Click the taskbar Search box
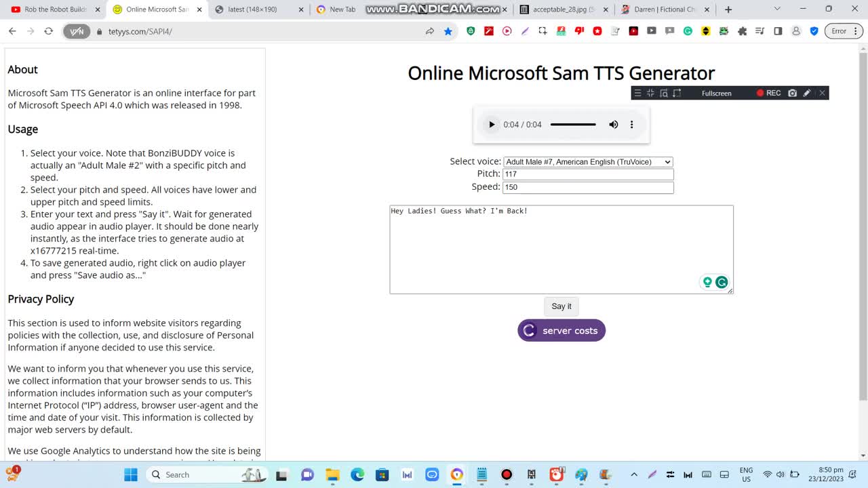This screenshot has height=488, width=868. 207,474
